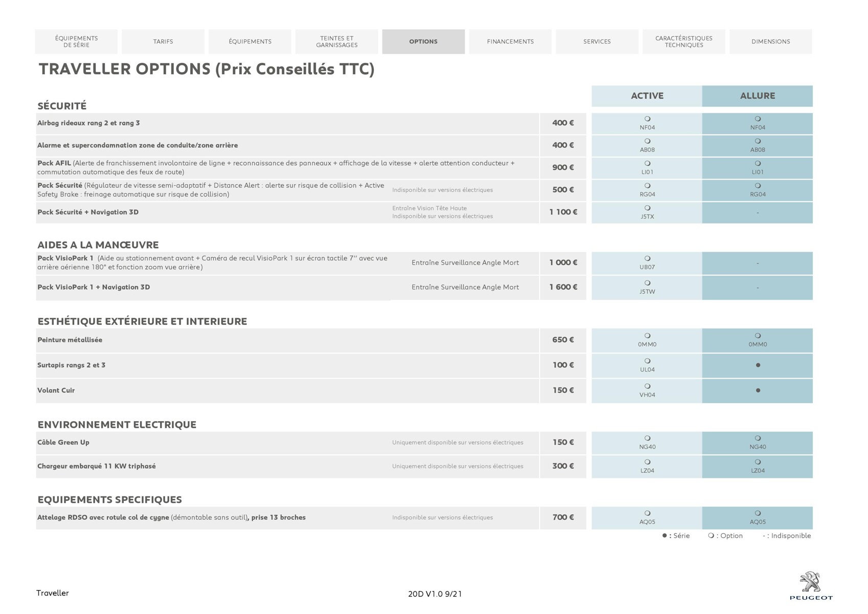Click Chargeur embarqué 11 KW triphasé label
Viewport: 868px width, 614px height.
point(96,466)
